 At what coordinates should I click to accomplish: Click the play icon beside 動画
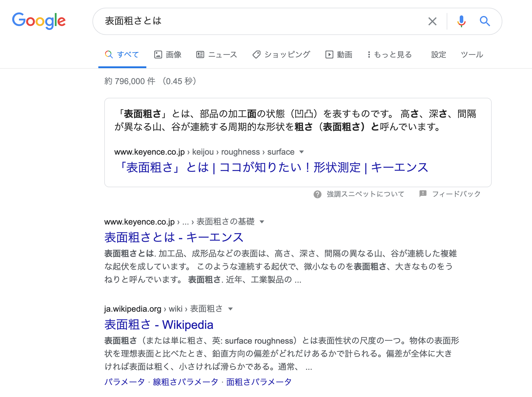[329, 55]
